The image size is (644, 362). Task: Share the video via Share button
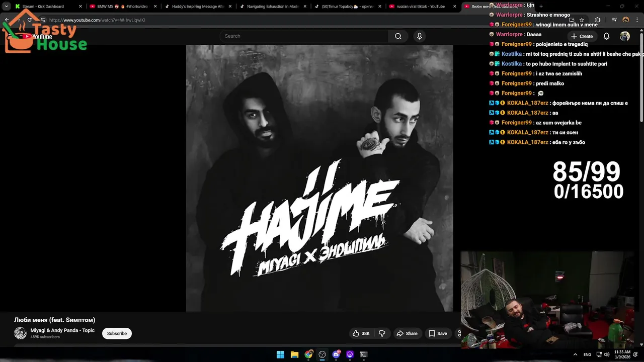(x=407, y=333)
